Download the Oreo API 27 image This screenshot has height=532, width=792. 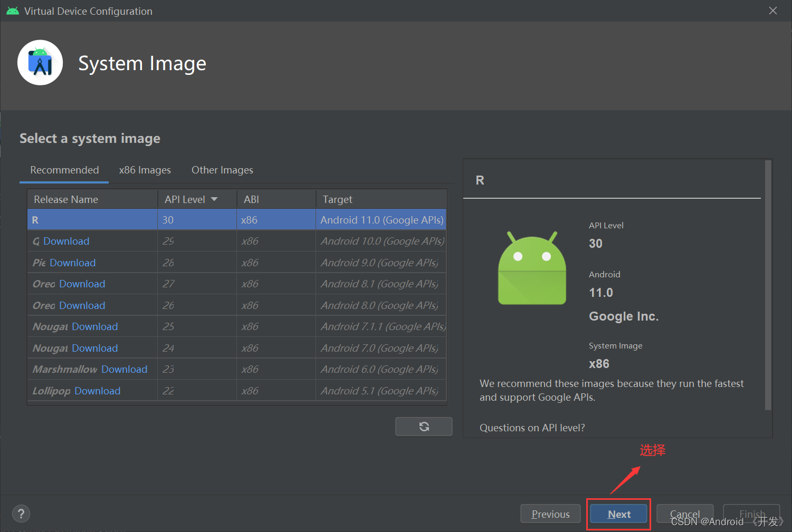pyautogui.click(x=82, y=284)
